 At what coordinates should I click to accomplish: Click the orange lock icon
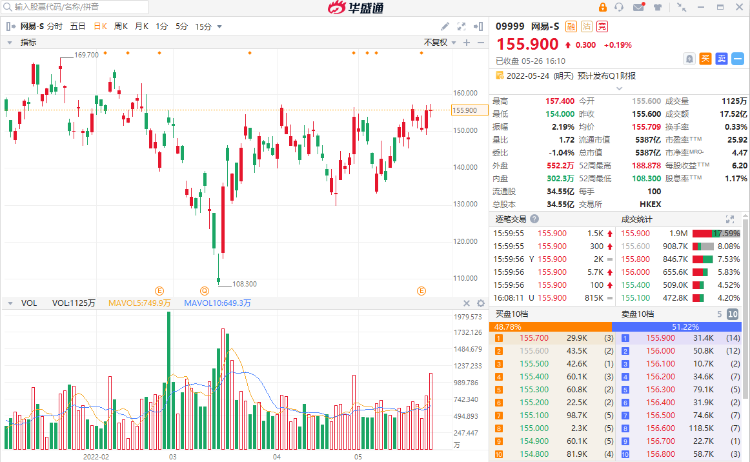(603, 7)
